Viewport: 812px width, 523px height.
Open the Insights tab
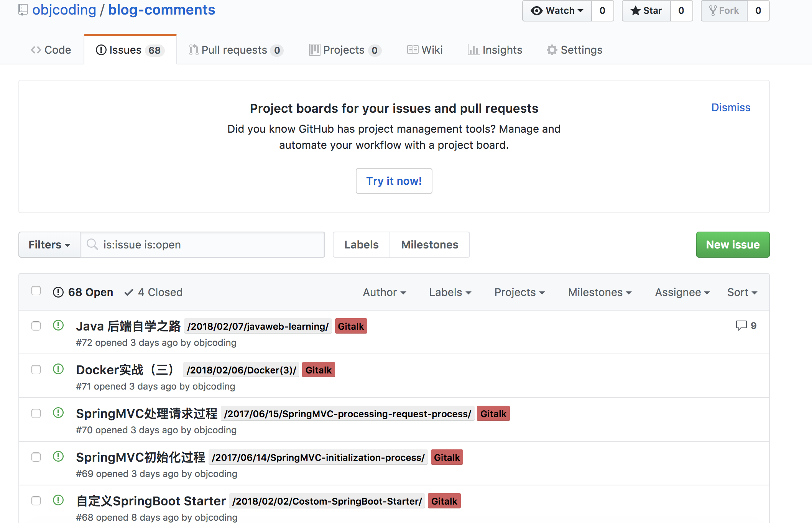click(x=495, y=50)
